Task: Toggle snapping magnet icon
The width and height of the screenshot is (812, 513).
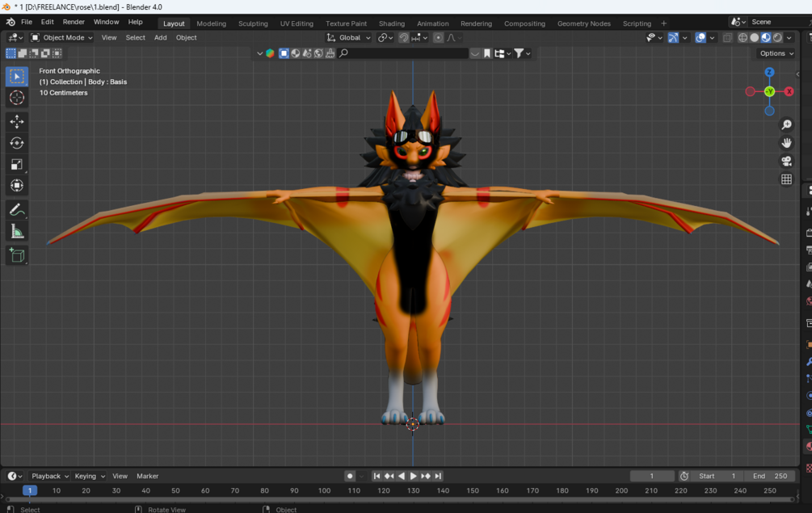Action: click(x=403, y=38)
